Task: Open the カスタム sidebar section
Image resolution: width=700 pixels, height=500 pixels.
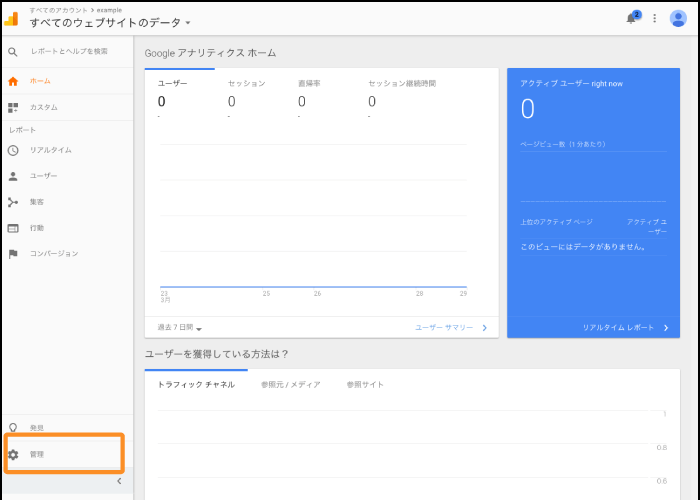Action: pyautogui.click(x=67, y=107)
